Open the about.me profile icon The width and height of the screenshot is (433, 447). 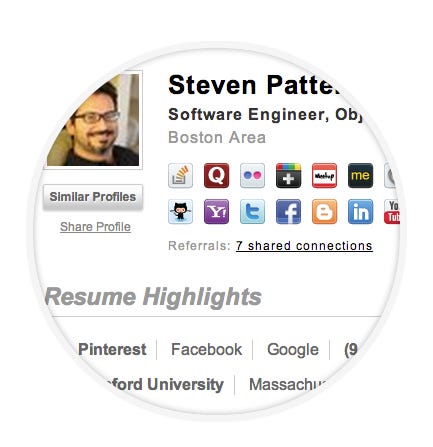click(360, 175)
